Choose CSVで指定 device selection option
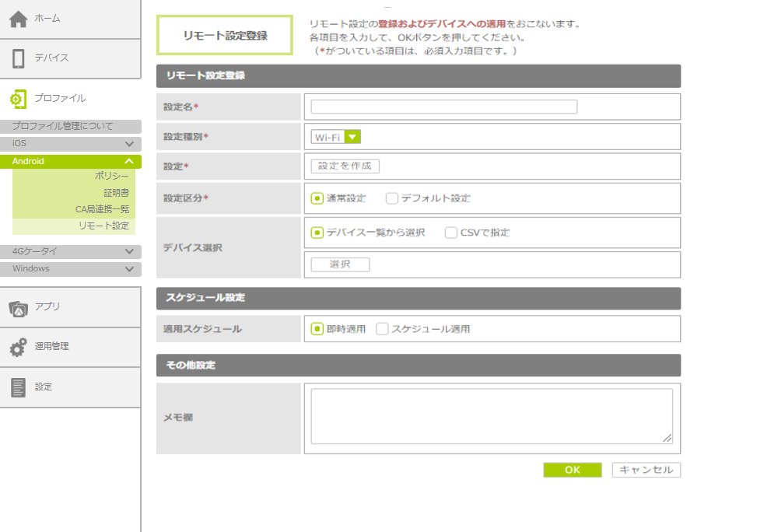 (451, 233)
